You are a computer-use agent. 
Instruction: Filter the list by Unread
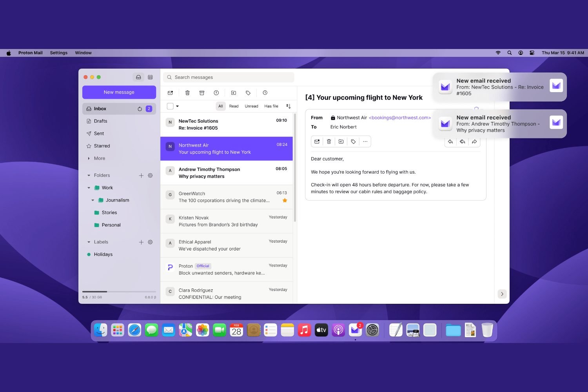(251, 106)
